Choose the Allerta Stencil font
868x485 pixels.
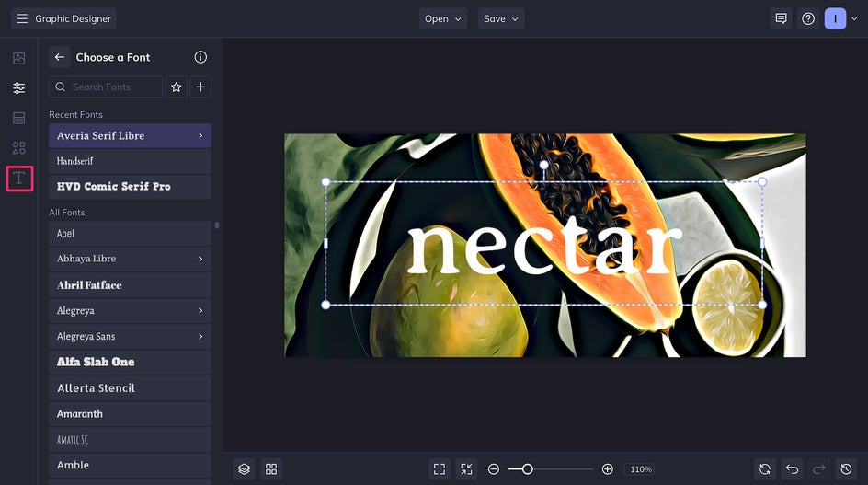(130, 388)
